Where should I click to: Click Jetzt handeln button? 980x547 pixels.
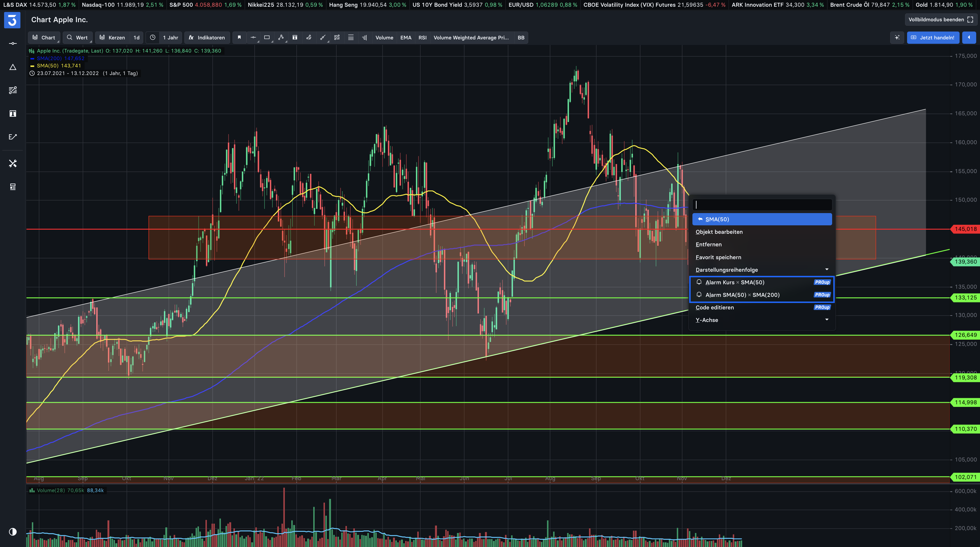pyautogui.click(x=933, y=37)
